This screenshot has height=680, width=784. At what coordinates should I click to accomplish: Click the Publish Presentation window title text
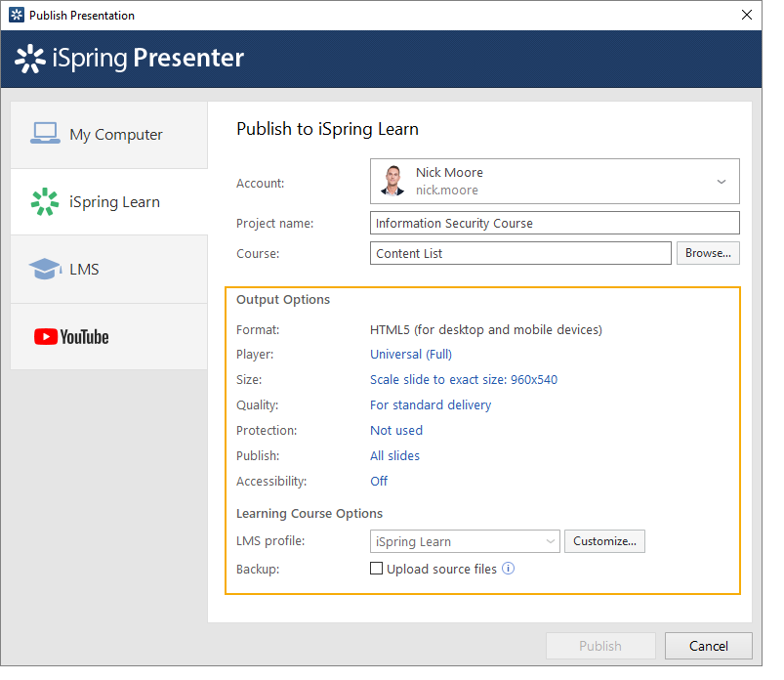point(82,16)
